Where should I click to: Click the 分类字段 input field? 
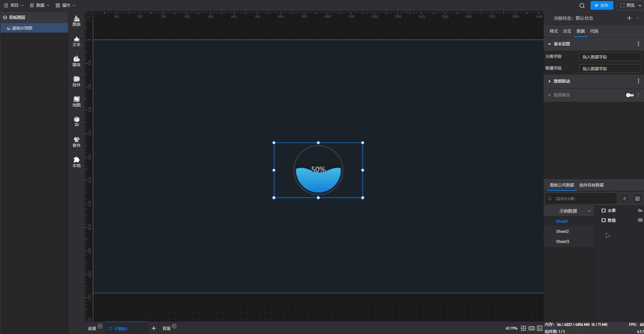click(610, 57)
